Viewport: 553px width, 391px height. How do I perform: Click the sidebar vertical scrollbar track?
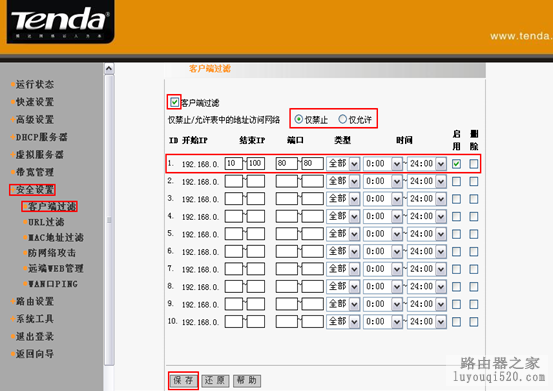pyautogui.click(x=109, y=219)
